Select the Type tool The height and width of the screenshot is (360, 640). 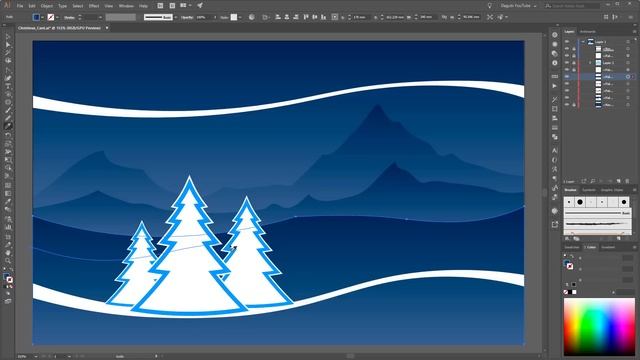[x=8, y=86]
